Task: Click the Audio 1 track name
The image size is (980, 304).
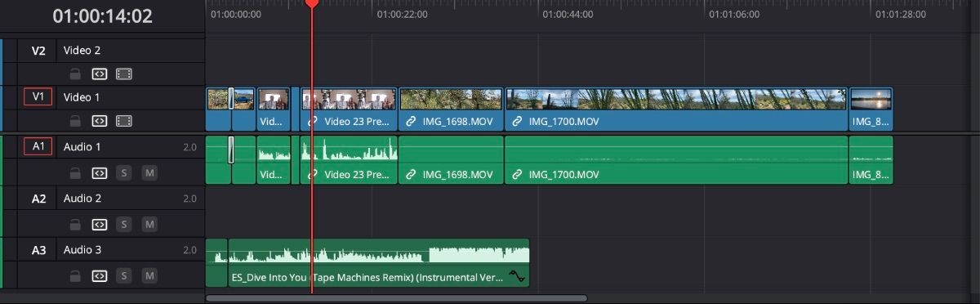Action: [82, 147]
